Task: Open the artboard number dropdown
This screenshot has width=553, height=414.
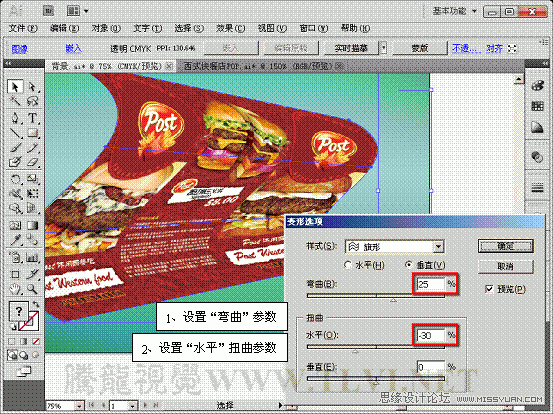Action: coord(133,406)
